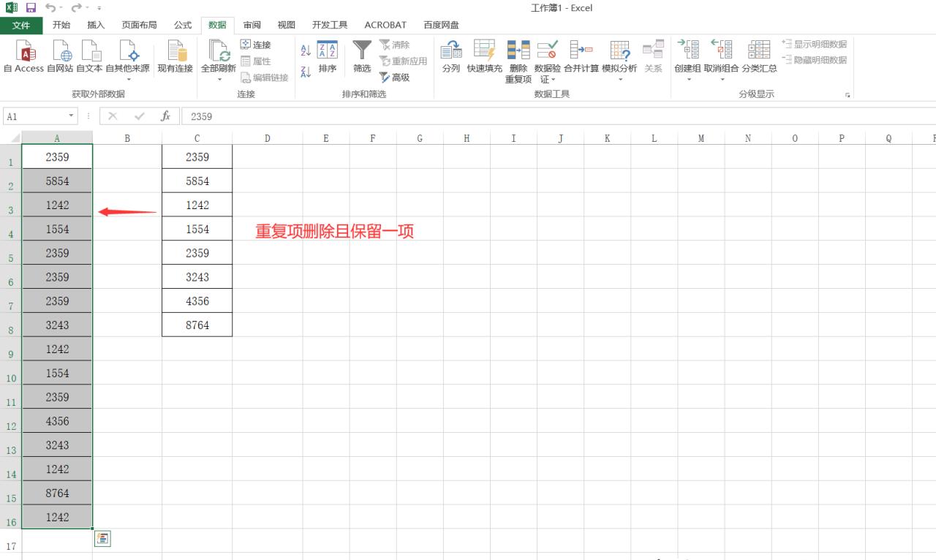This screenshot has width=936, height=560.
Task: Switch to the Page Layout (页面布局) tab
Action: 139,25
